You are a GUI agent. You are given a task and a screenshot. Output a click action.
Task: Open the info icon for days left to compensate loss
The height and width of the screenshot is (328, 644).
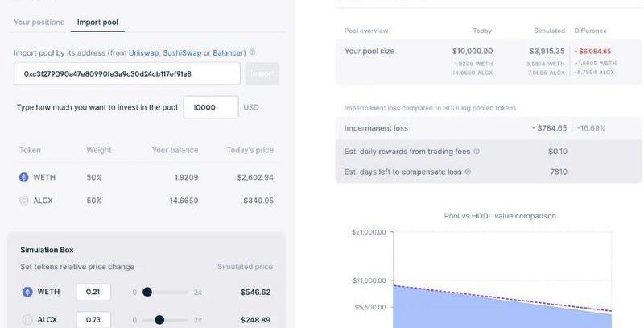(x=468, y=172)
